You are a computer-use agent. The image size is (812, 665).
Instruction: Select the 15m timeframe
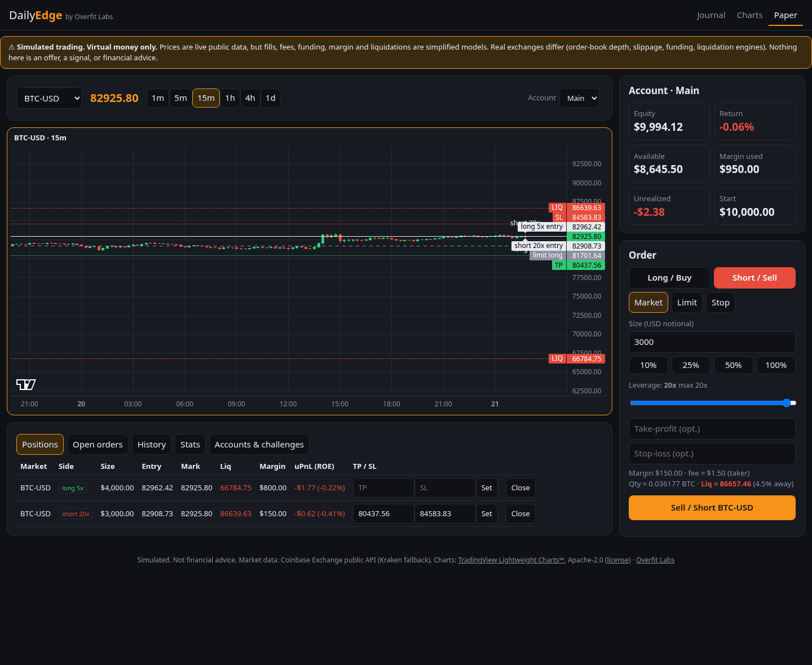[x=206, y=98]
